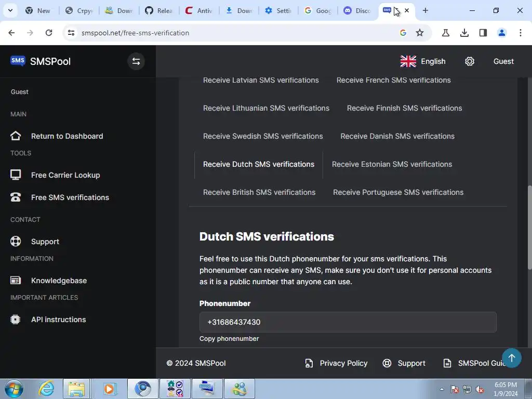
Task: Click the UK flag language icon
Action: coord(408,61)
